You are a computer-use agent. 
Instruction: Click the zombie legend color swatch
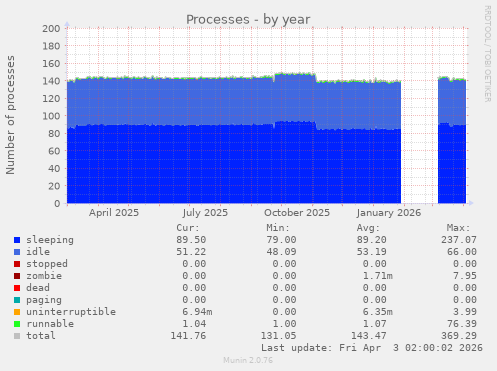point(17,276)
